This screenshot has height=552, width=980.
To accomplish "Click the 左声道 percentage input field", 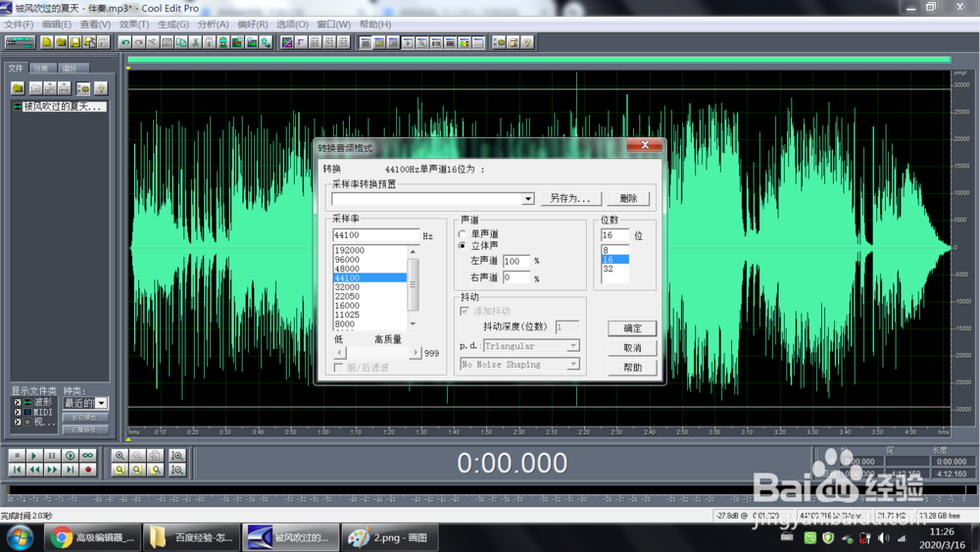I will (516, 262).
